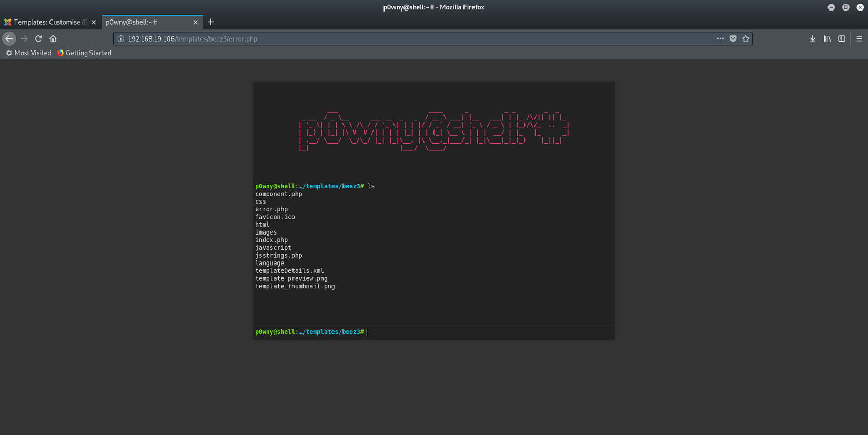Open the Getting Started bookmark
868x435 pixels.
pos(84,53)
